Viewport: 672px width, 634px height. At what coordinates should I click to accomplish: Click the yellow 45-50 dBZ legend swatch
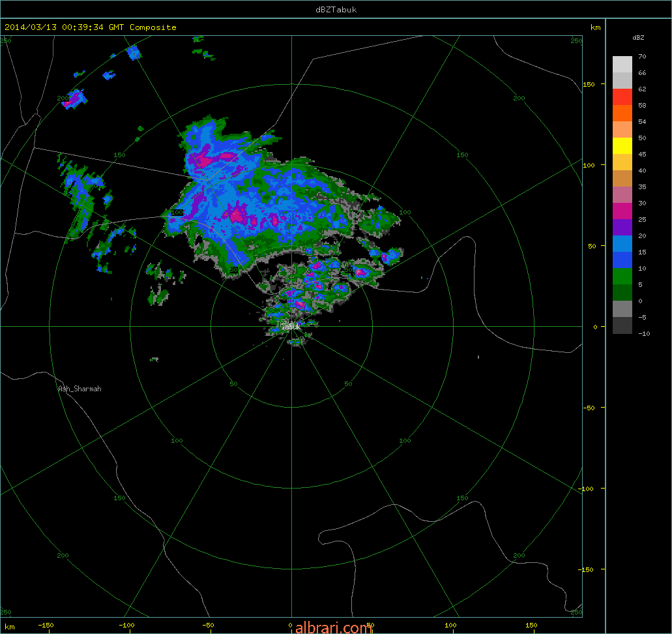tap(622, 146)
